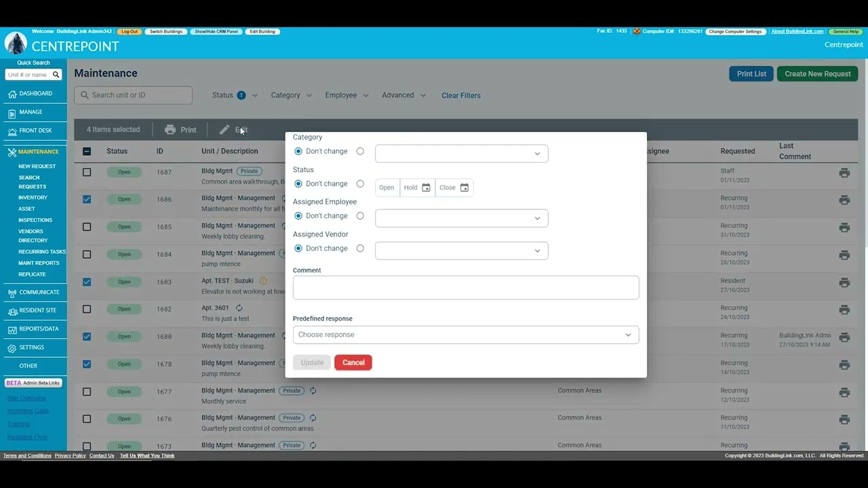Expand the Advanced filter

point(403,96)
